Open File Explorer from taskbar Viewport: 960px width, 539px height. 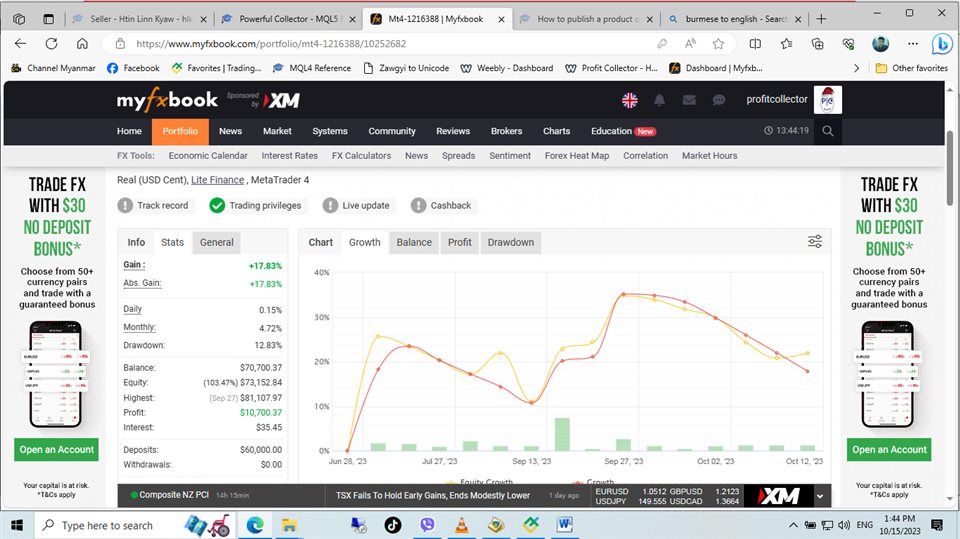pos(289,525)
